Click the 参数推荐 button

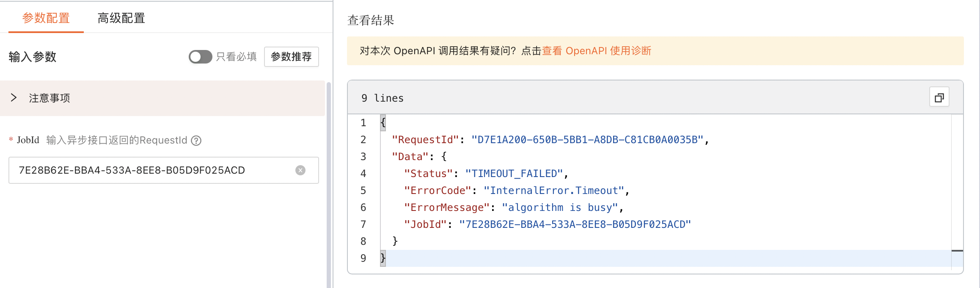291,57
